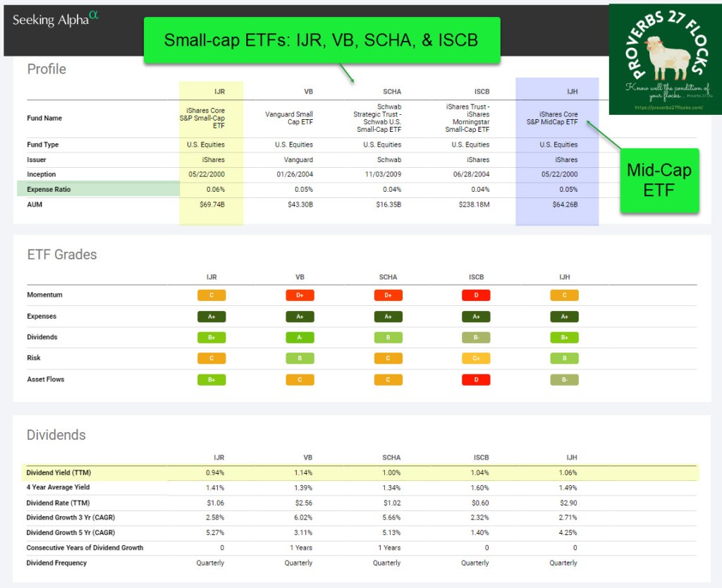Viewport: 722px width, 588px height.
Task: Click VB's Momentum grade D+ badge
Action: click(x=300, y=295)
